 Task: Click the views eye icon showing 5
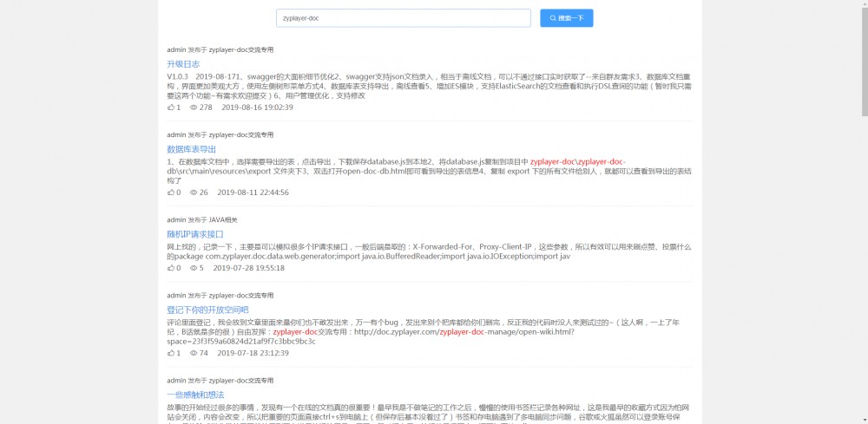click(x=194, y=268)
